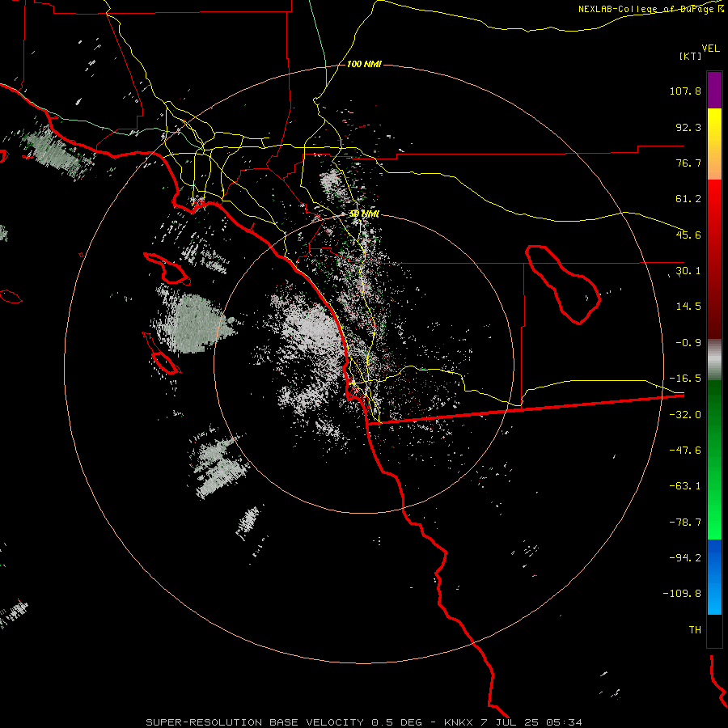This screenshot has height=728, width=728.
Task: Click the [KT] units label
Action: click(x=691, y=56)
